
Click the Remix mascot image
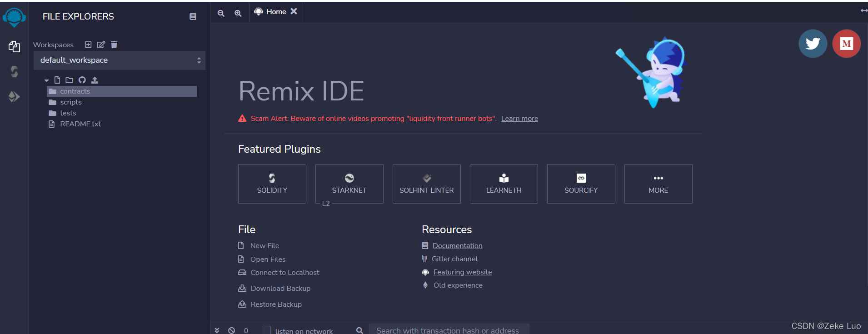(x=651, y=73)
